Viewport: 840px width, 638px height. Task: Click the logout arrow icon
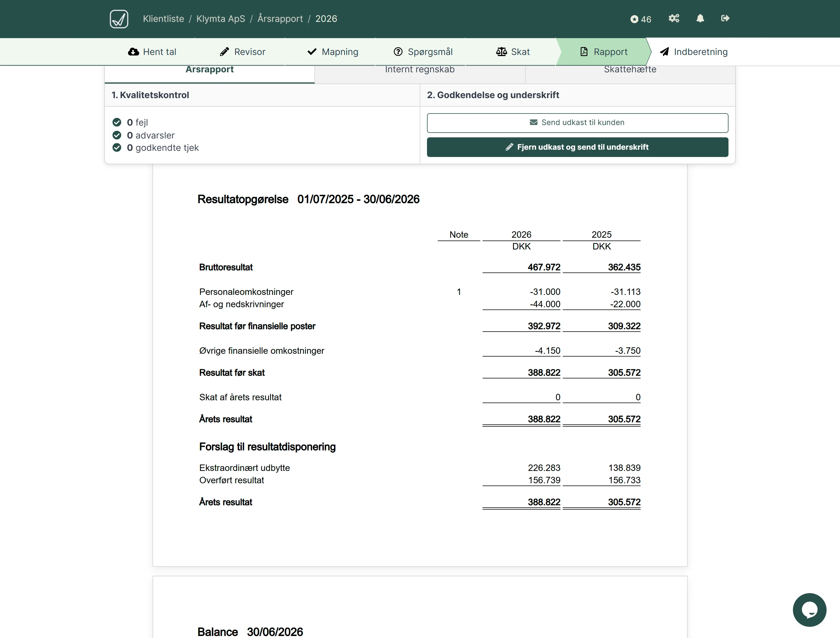(x=725, y=18)
